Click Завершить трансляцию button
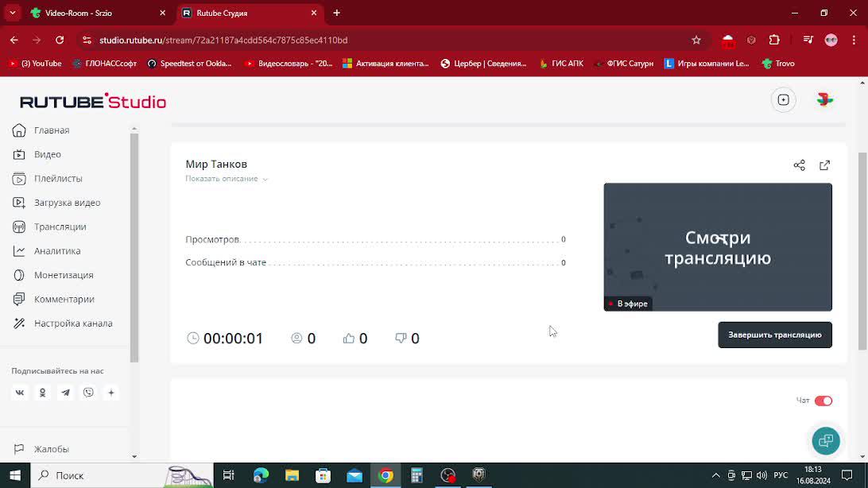 coord(775,335)
